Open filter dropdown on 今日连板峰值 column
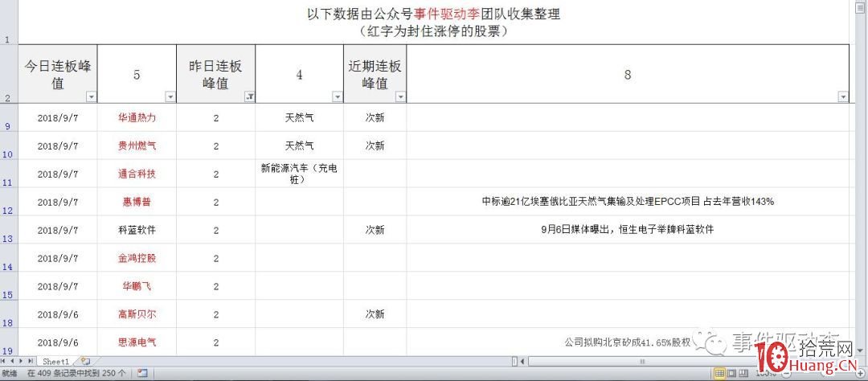The image size is (868, 381). coord(91,97)
